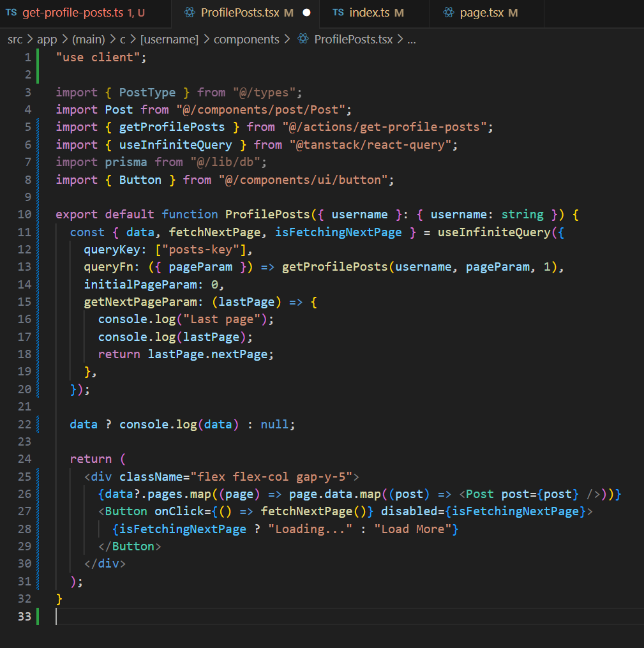
Task: Expand the [username] breadcrumb folder
Action: [169, 39]
